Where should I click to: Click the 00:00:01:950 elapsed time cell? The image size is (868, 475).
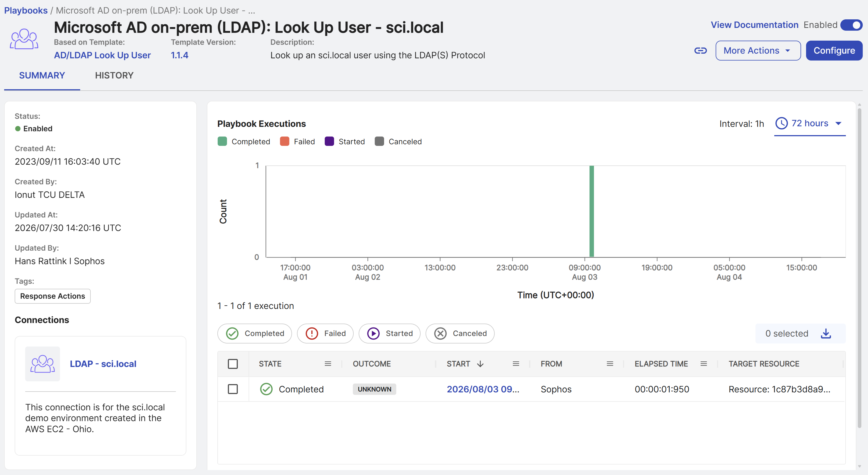pyautogui.click(x=662, y=389)
